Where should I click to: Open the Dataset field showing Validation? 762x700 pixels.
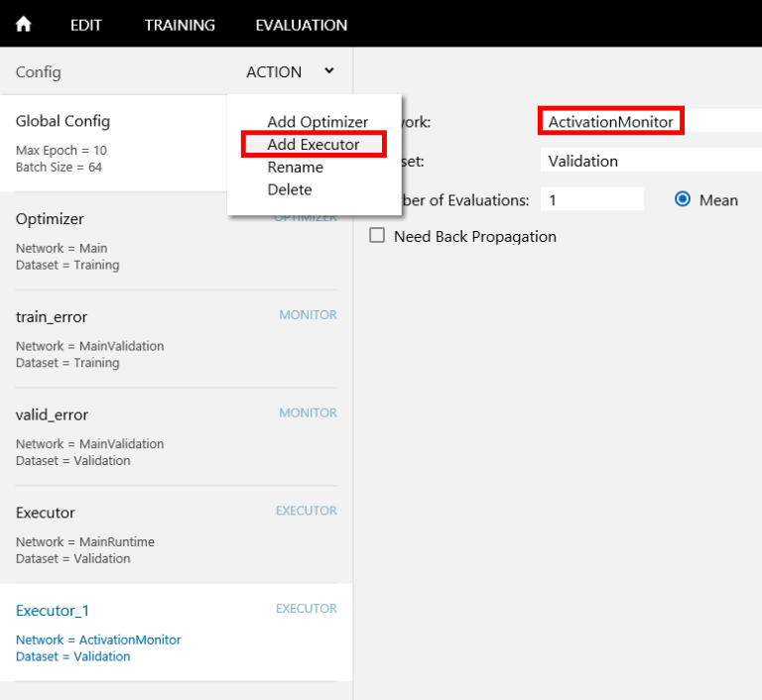click(650, 161)
